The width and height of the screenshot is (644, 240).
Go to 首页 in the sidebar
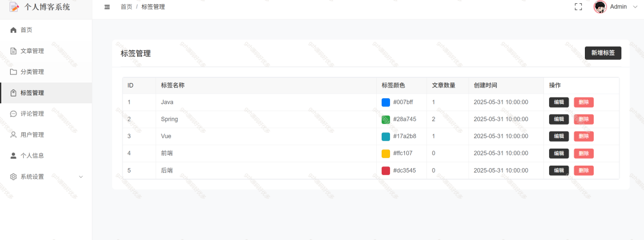pos(46,30)
